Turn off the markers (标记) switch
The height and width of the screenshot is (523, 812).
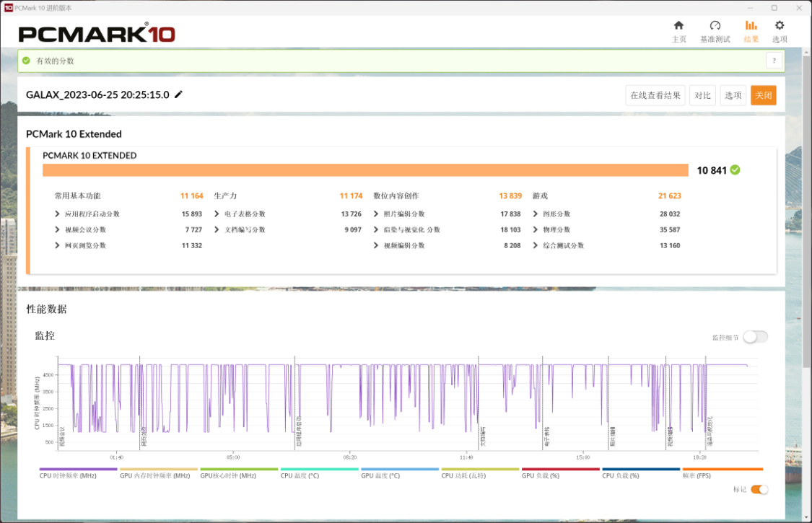point(760,489)
